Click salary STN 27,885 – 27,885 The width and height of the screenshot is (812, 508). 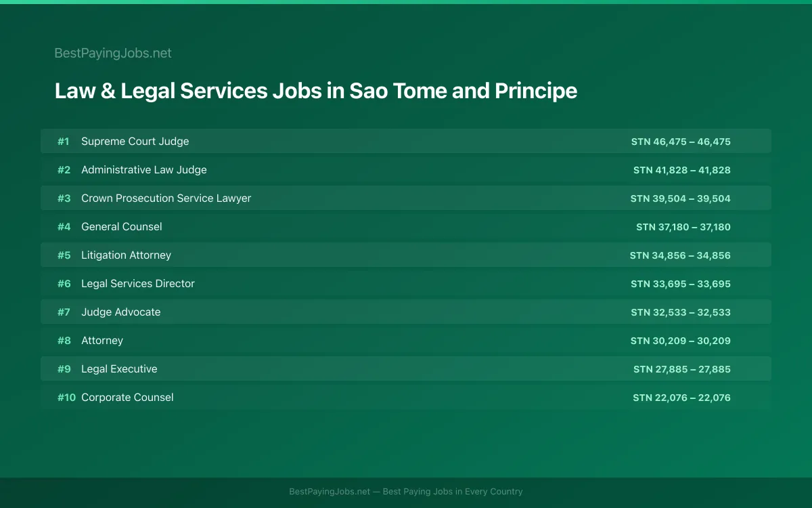click(682, 369)
